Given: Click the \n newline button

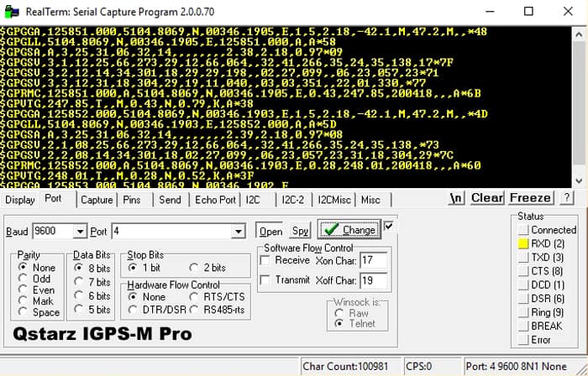Looking at the screenshot, I should point(456,198).
